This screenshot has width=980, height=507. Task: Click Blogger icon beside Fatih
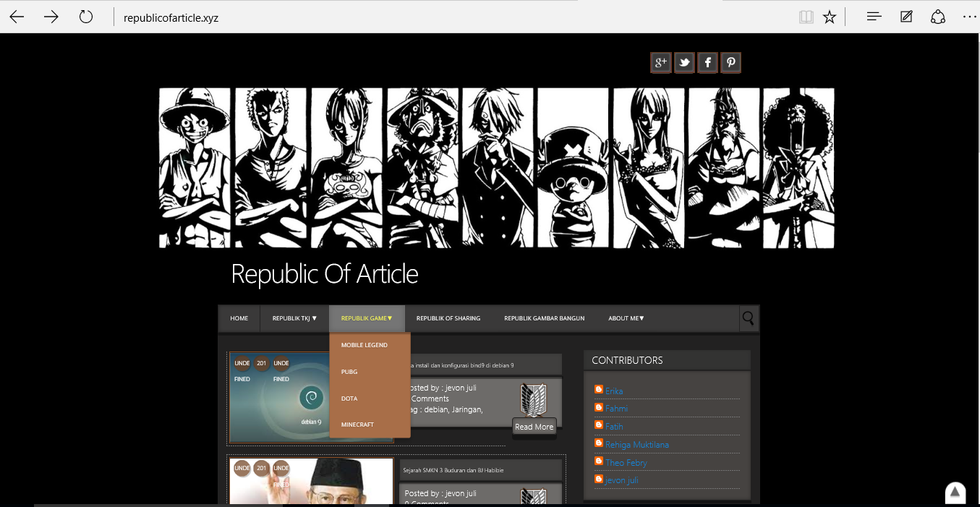[598, 425]
